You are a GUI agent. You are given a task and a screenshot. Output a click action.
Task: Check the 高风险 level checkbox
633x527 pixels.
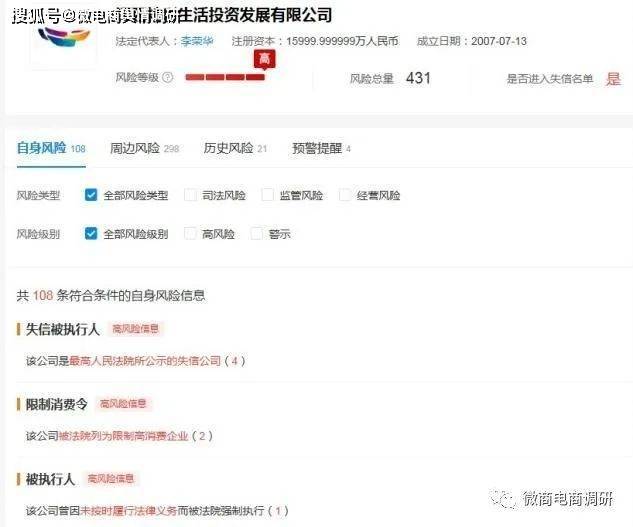click(x=190, y=233)
